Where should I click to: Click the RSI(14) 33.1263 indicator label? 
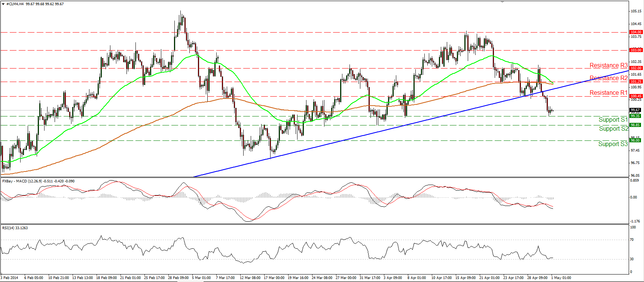(x=15, y=228)
